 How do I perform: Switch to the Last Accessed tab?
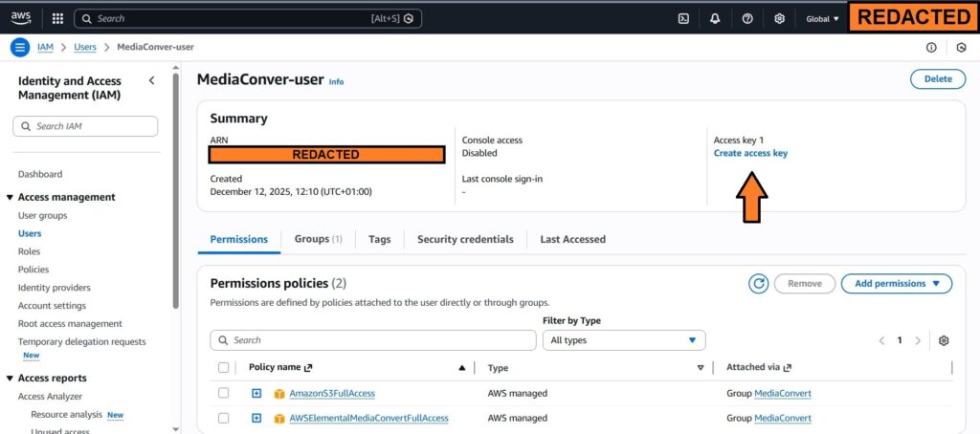pos(572,239)
